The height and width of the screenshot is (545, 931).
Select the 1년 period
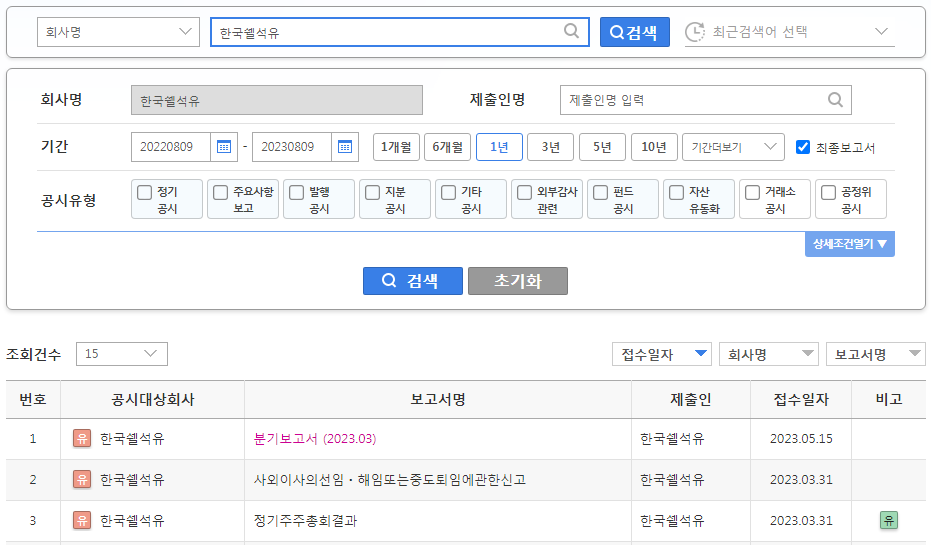pyautogui.click(x=499, y=147)
